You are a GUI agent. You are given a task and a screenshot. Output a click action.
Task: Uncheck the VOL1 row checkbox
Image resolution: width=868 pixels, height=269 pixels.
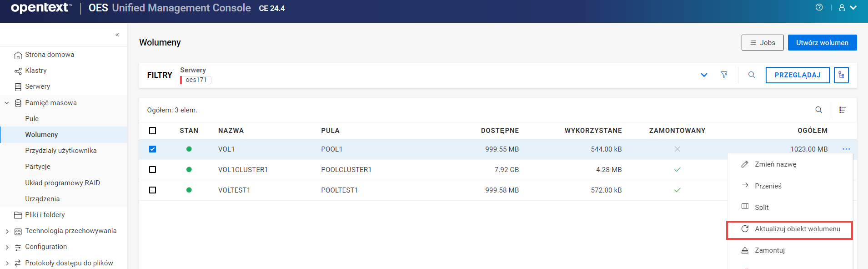pos(153,149)
